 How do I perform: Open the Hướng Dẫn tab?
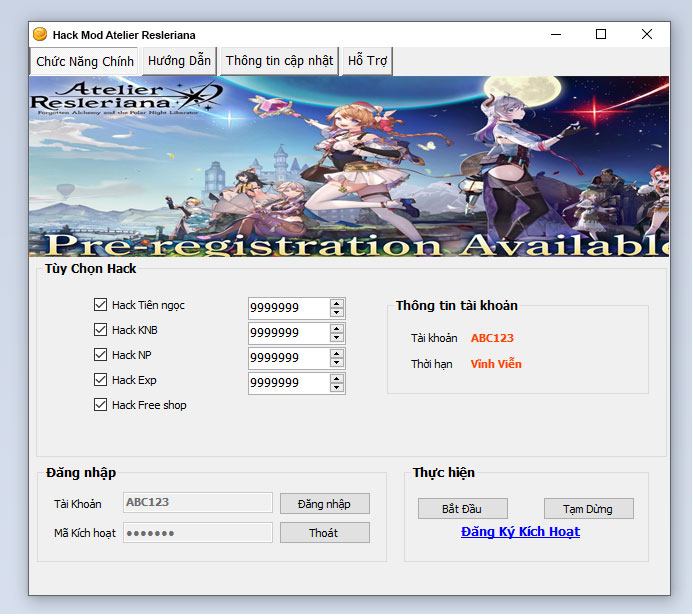(x=179, y=61)
